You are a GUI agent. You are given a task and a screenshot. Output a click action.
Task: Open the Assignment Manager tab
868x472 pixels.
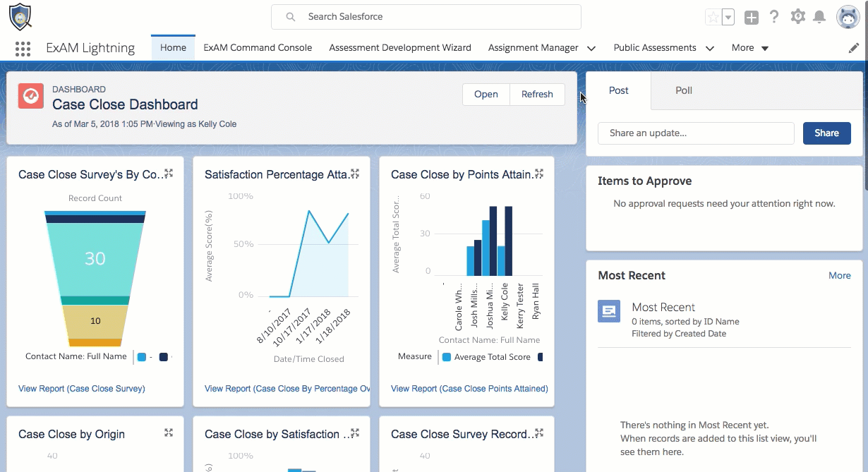coord(534,48)
